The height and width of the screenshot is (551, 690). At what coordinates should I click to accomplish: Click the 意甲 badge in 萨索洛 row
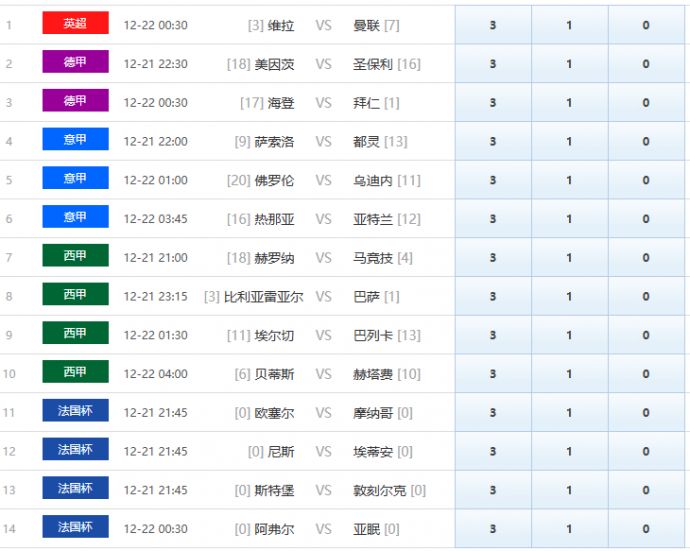75,140
